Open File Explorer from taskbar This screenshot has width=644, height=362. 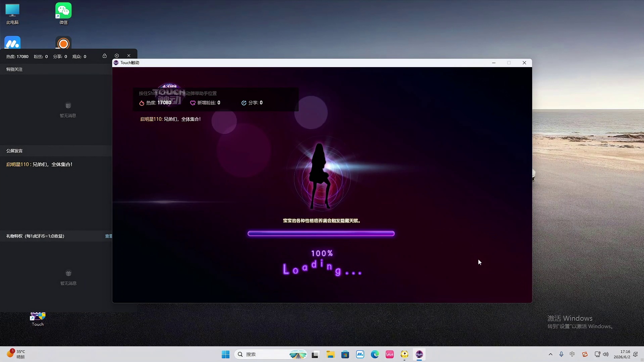pos(330,354)
